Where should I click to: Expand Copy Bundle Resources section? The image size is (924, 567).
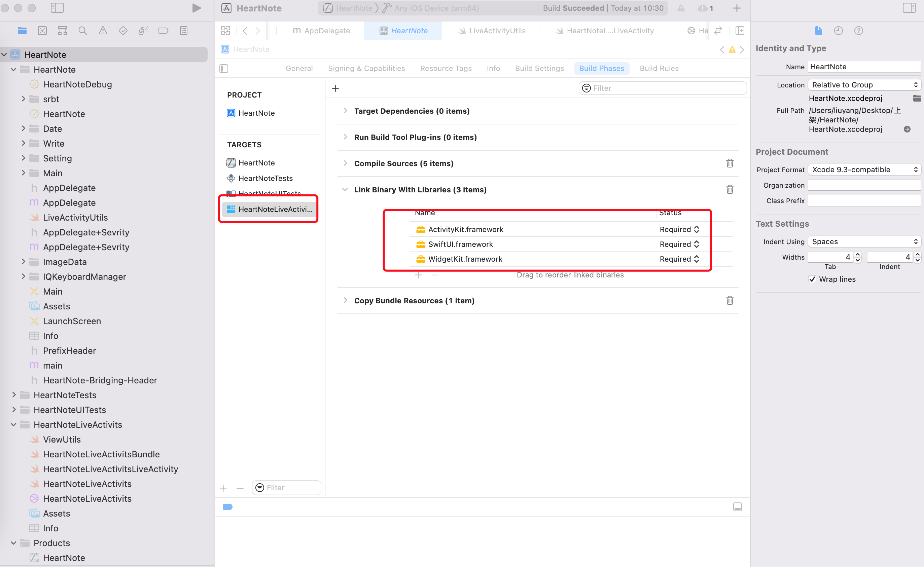coord(346,300)
